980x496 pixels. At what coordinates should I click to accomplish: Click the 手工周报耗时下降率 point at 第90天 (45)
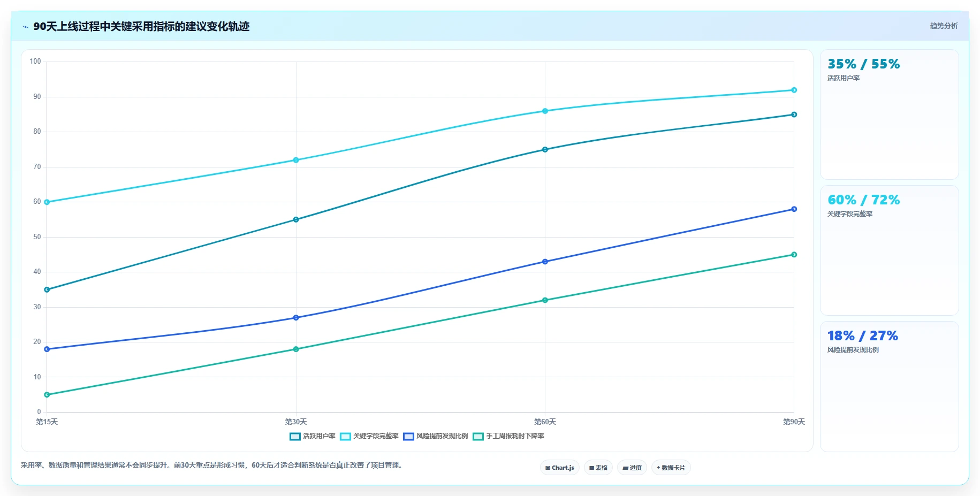[794, 255]
